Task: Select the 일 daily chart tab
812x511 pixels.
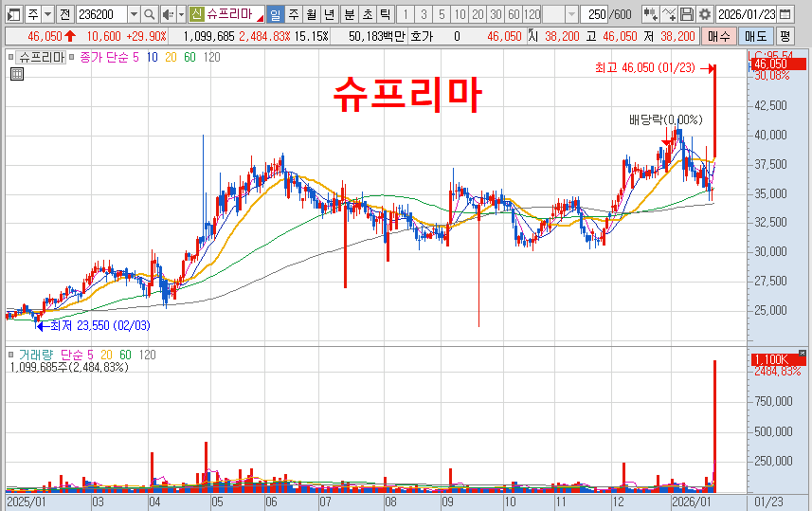Action: [x=276, y=14]
